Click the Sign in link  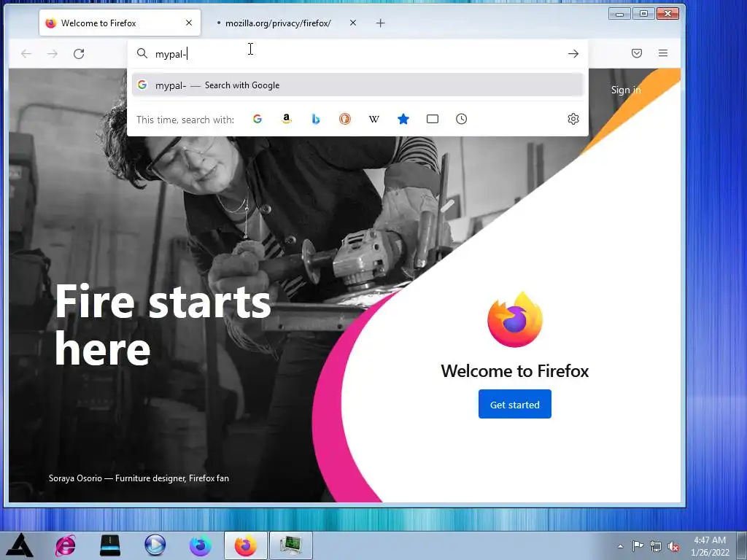tap(625, 90)
